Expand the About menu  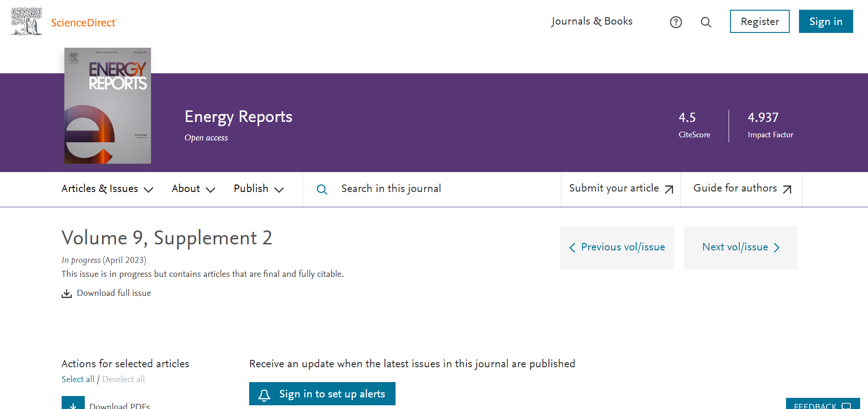(194, 189)
